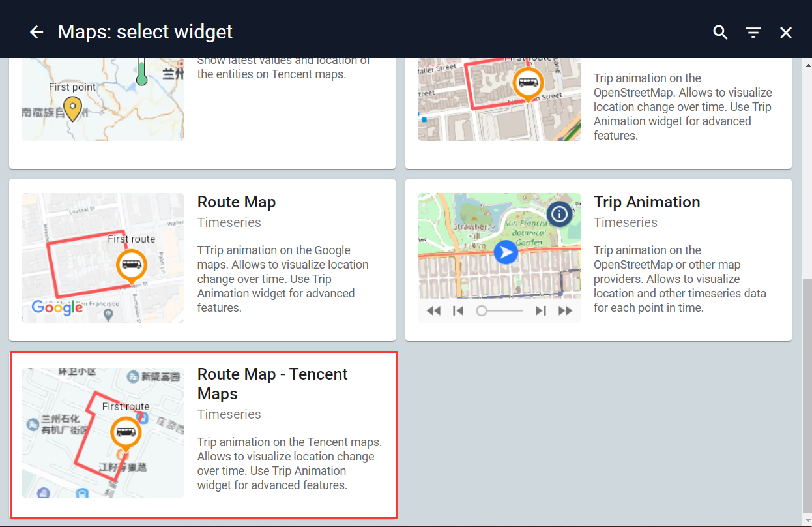Viewport: 812px width, 527px height.
Task: Click skip-to-end in Trip Animation preview
Action: point(540,310)
